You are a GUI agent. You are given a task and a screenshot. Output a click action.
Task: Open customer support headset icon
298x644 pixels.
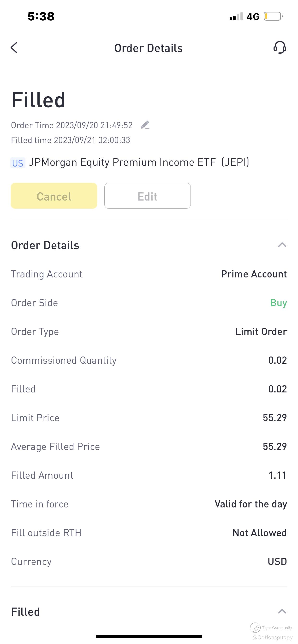(280, 47)
